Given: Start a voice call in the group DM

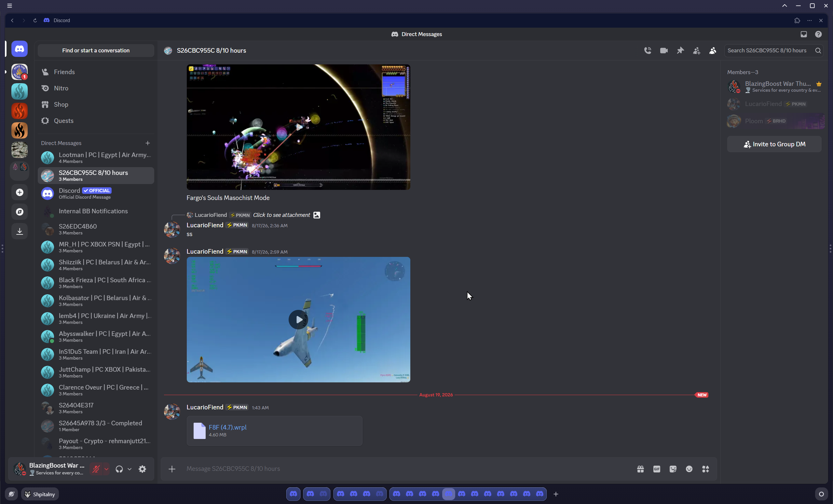Looking at the screenshot, I should (x=648, y=50).
